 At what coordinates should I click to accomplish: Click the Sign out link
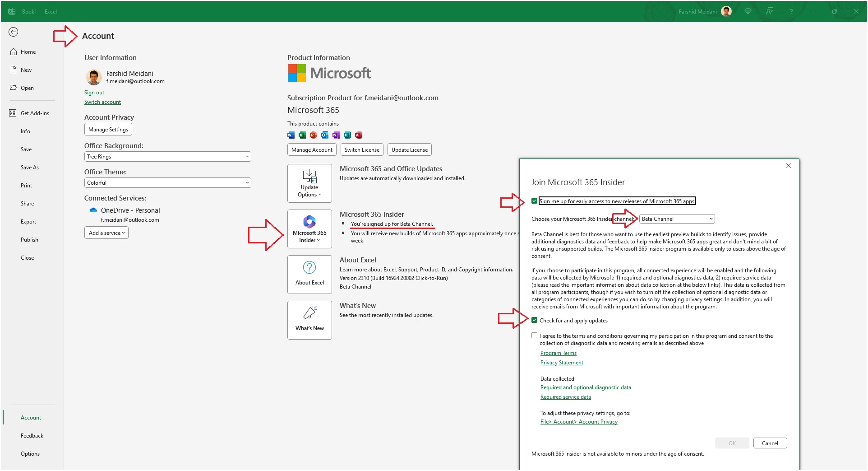pyautogui.click(x=94, y=93)
